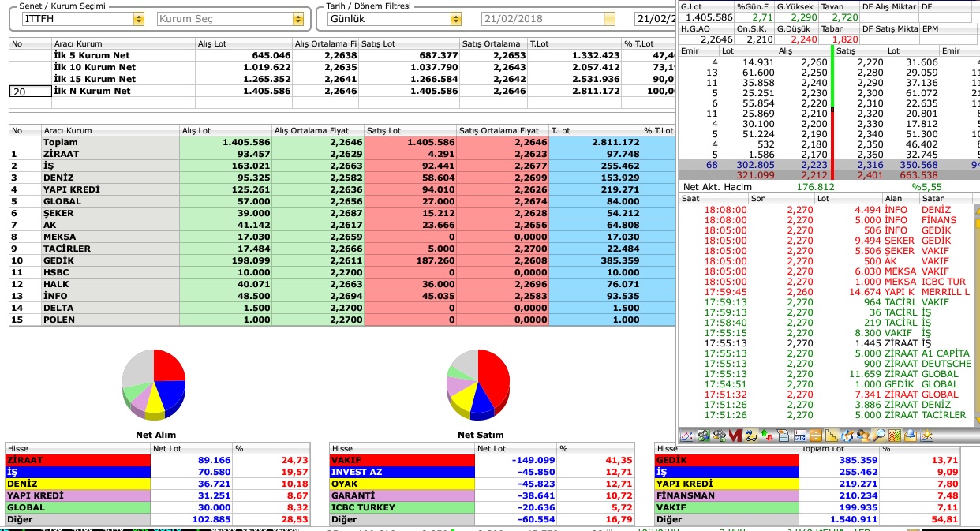Open the document page icon in toolbar
The image size is (980, 531).
(784, 435)
